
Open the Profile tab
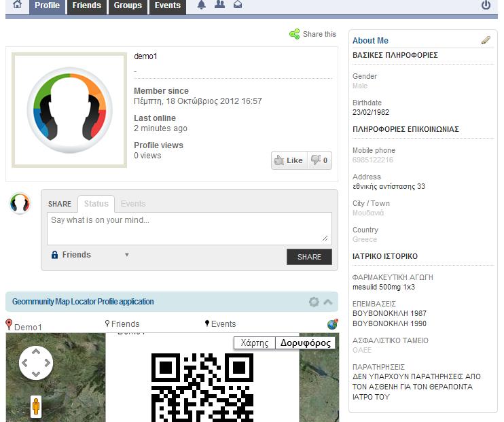click(x=48, y=6)
